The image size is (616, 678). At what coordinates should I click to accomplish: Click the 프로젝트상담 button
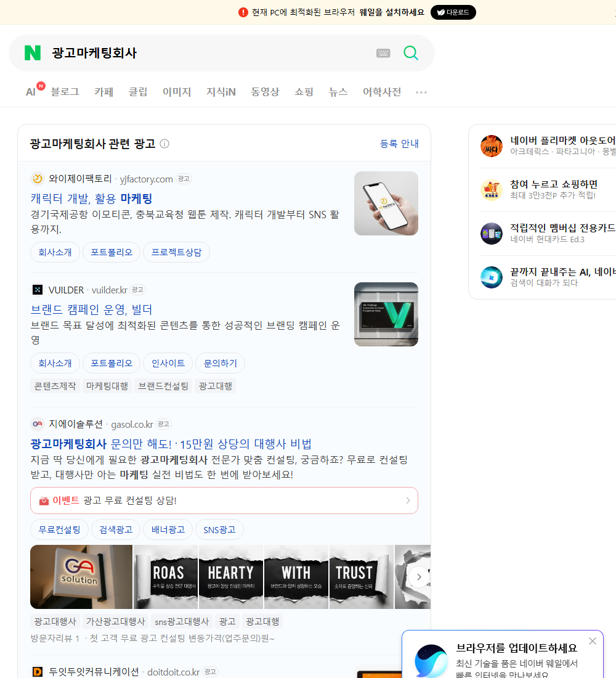[176, 252]
